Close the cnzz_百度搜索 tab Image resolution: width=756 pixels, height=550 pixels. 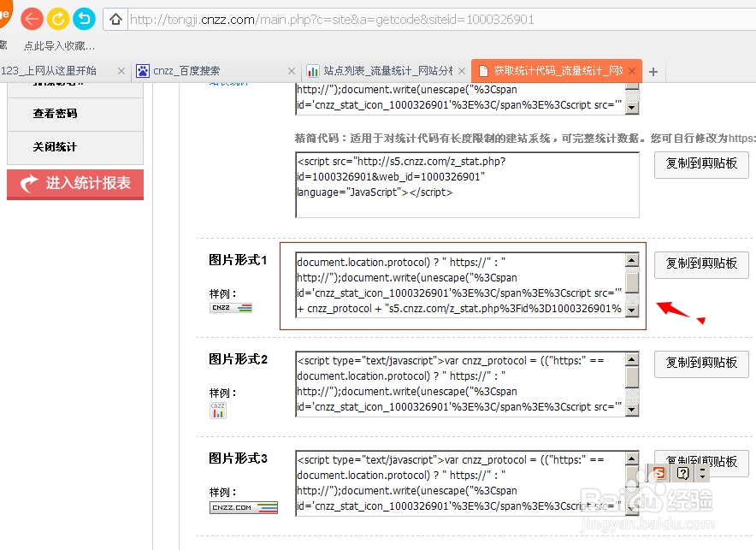pos(292,71)
